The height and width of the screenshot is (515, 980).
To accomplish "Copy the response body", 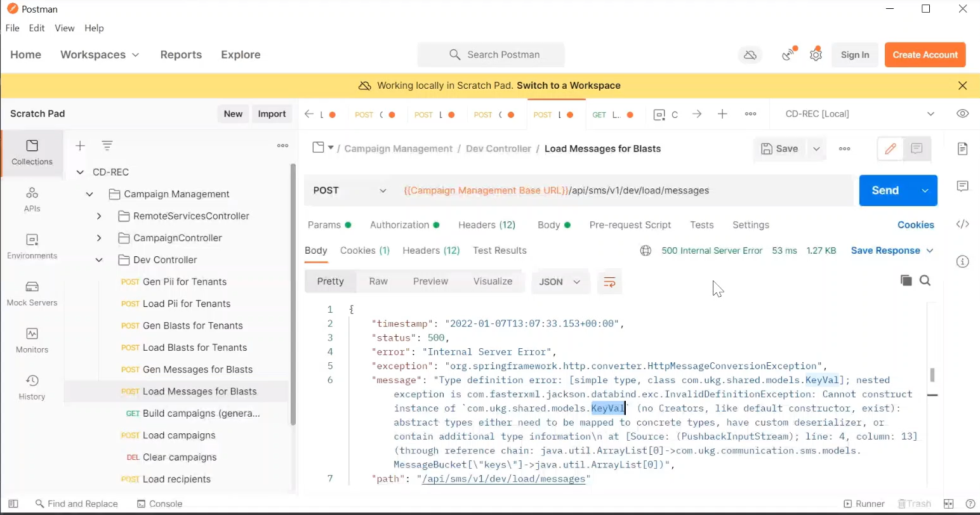I will [x=906, y=280].
